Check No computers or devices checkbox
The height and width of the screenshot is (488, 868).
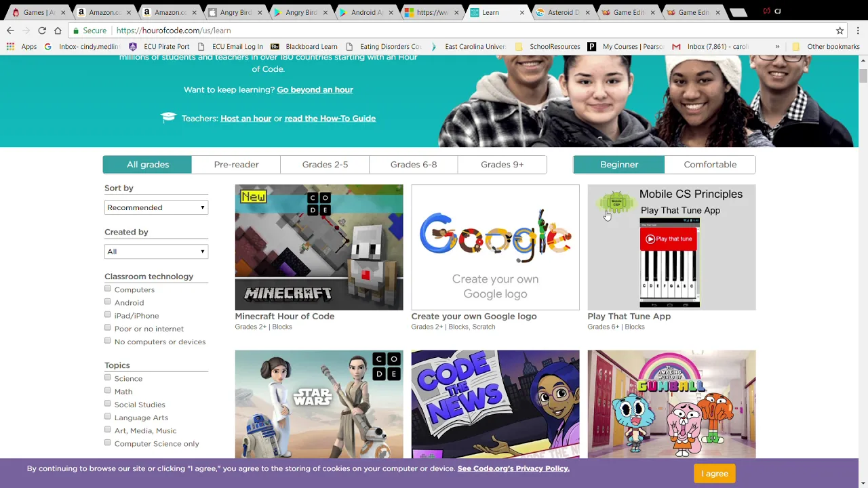click(108, 340)
